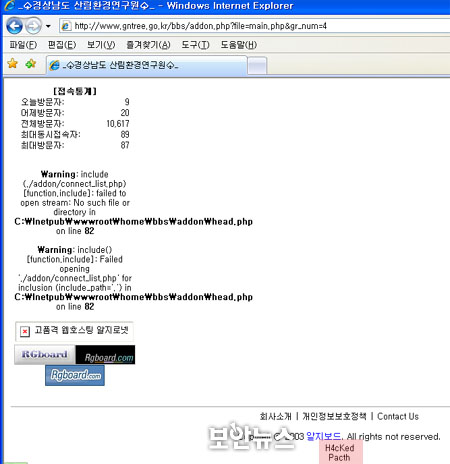This screenshot has width=450, height=464.
Task: Select the 경상남도 산림환경연구원 tab
Action: pos(146,65)
